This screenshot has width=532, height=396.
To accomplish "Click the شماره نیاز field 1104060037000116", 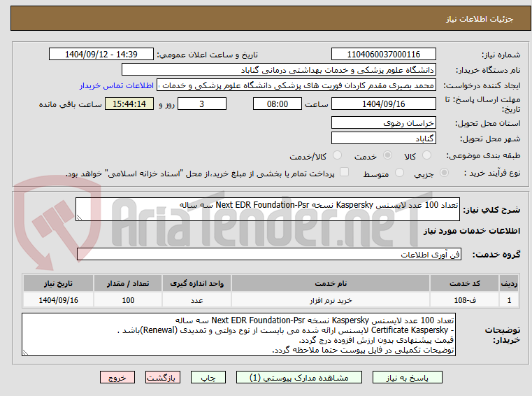I will pos(383,54).
